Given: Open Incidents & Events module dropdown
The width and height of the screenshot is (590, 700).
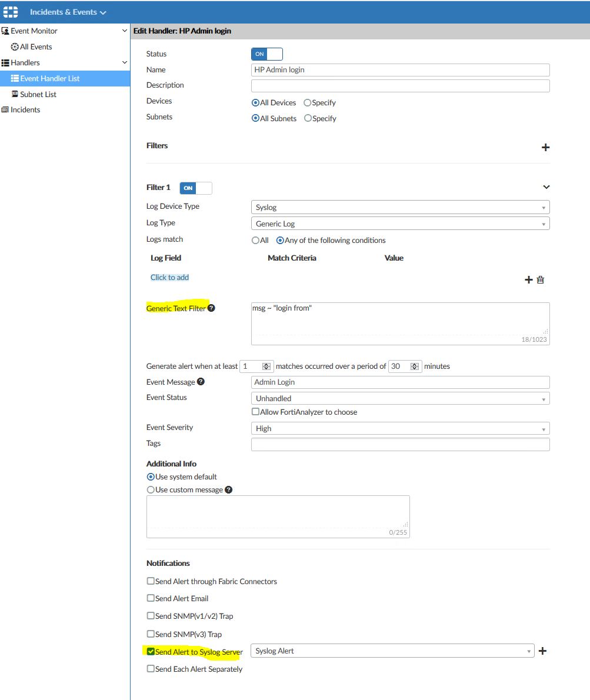Looking at the screenshot, I should coord(68,12).
